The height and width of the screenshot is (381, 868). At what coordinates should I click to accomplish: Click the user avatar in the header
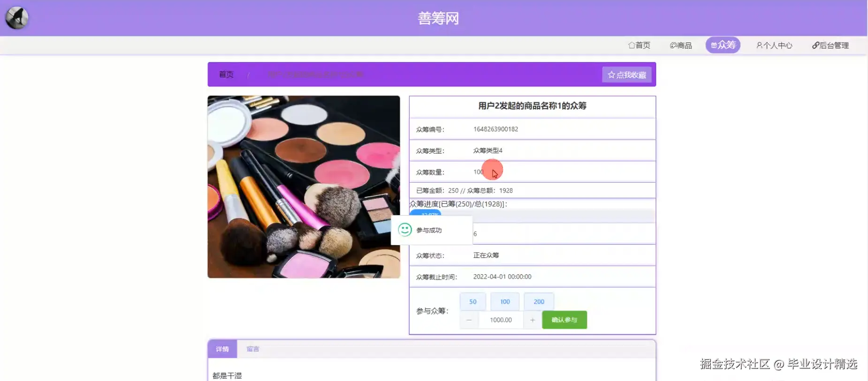click(17, 18)
